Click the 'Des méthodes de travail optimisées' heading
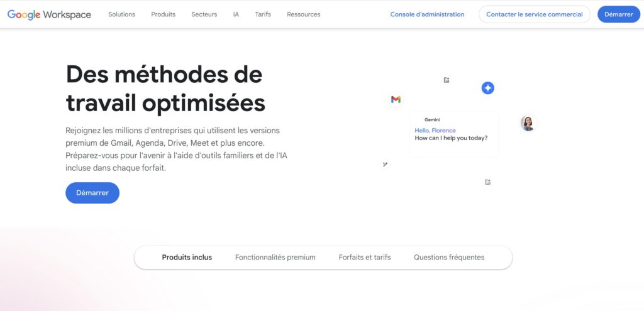 coord(165,89)
